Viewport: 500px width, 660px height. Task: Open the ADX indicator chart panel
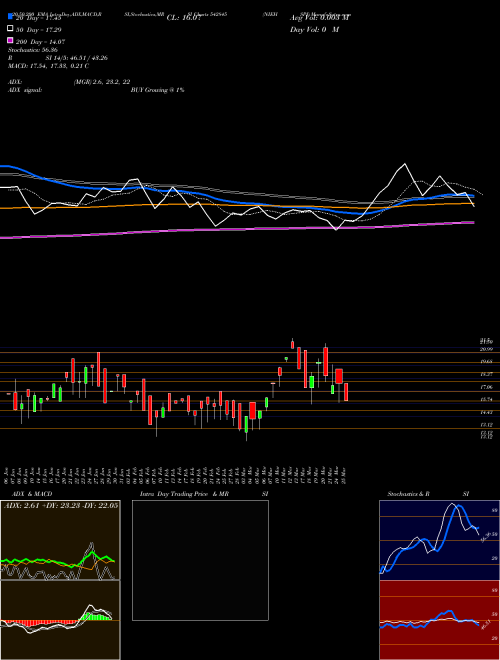(x=60, y=540)
